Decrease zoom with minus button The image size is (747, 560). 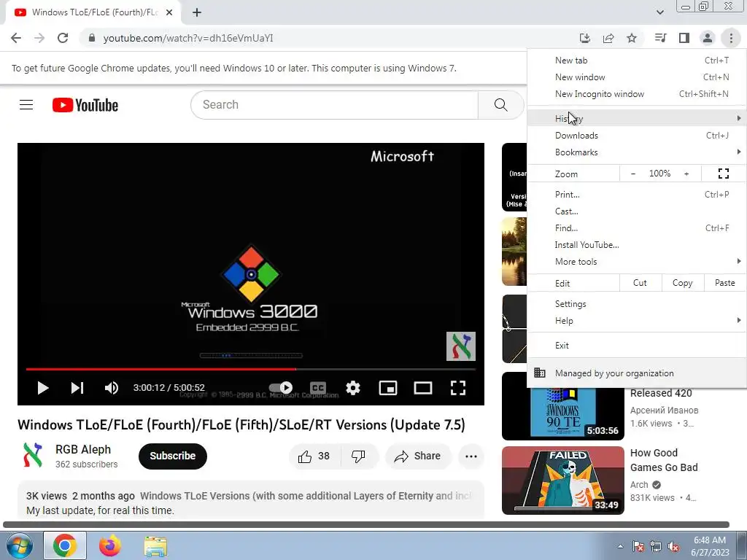tap(632, 174)
